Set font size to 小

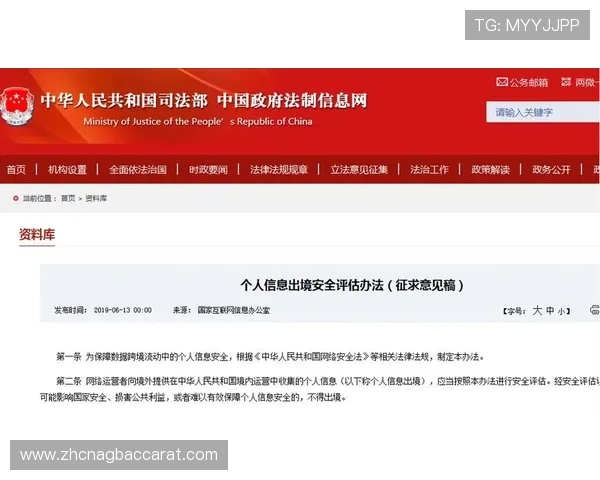click(561, 311)
